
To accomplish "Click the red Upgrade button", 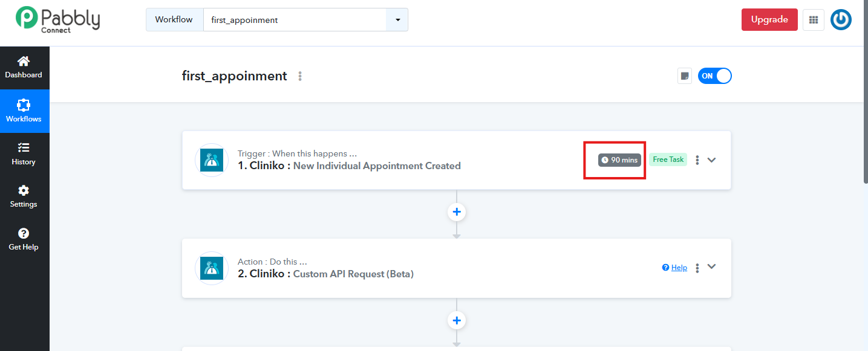I will click(769, 20).
